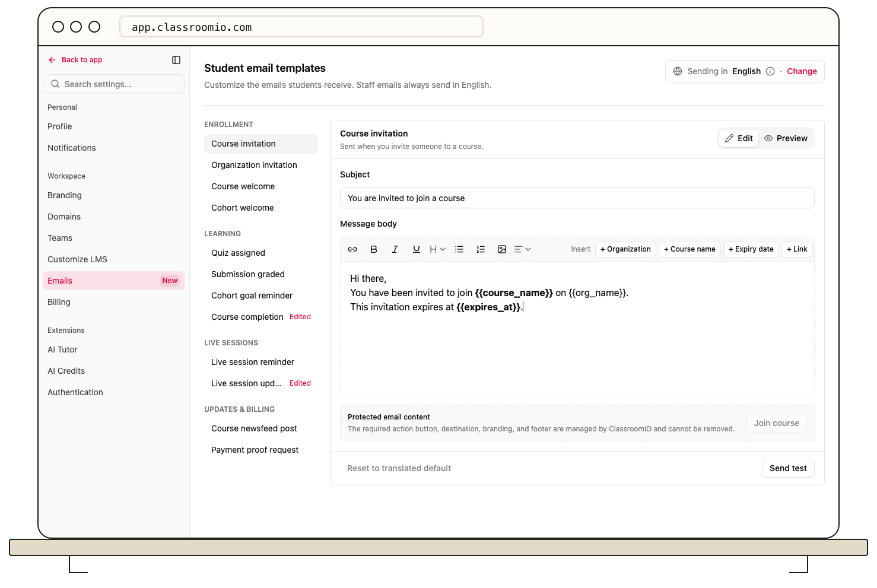Screen dimensions: 877x588
Task: Open the text alignment dropdown
Action: (523, 249)
